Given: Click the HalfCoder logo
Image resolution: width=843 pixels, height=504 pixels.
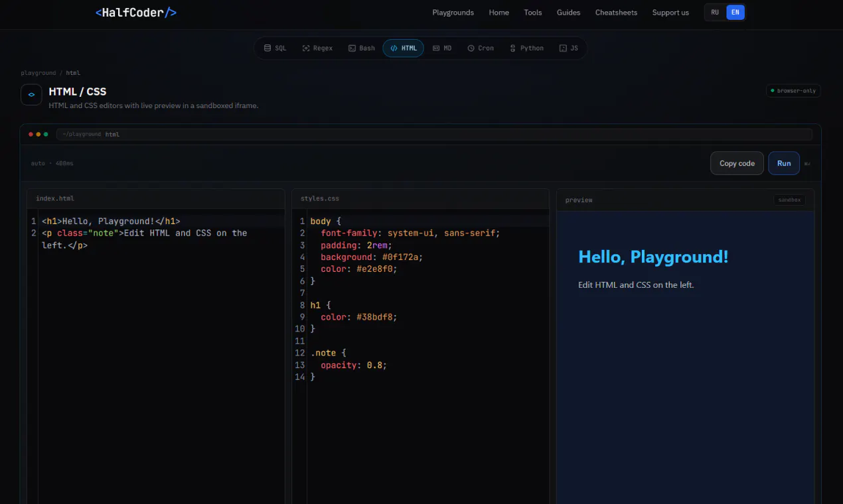Looking at the screenshot, I should 136,12.
